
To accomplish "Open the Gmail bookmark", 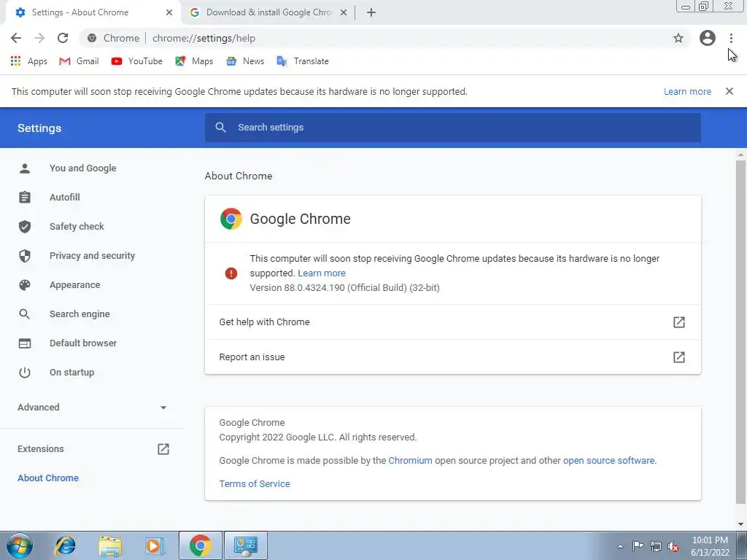I will (x=79, y=61).
